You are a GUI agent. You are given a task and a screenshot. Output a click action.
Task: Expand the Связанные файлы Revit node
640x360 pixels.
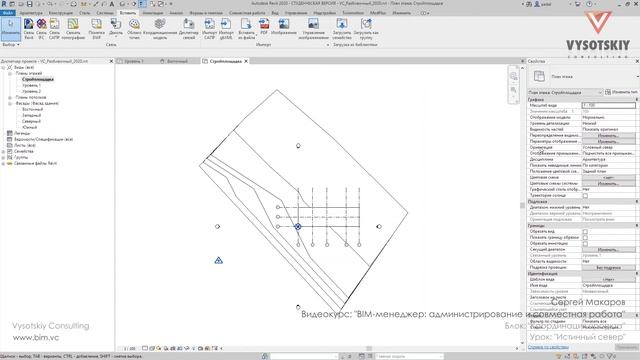pos(3,164)
